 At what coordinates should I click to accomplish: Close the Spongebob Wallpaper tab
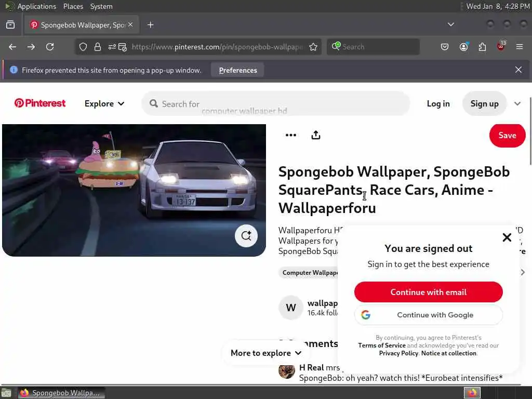pyautogui.click(x=130, y=24)
